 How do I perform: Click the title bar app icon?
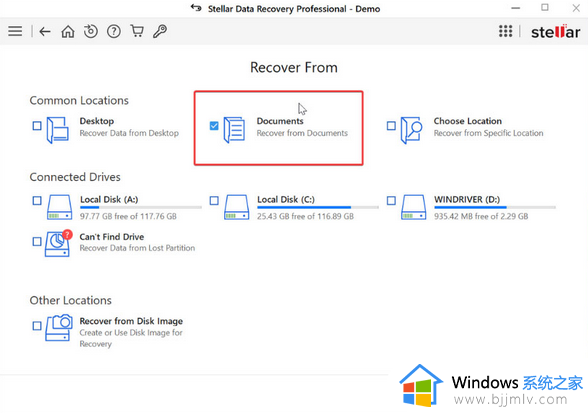pyautogui.click(x=196, y=8)
